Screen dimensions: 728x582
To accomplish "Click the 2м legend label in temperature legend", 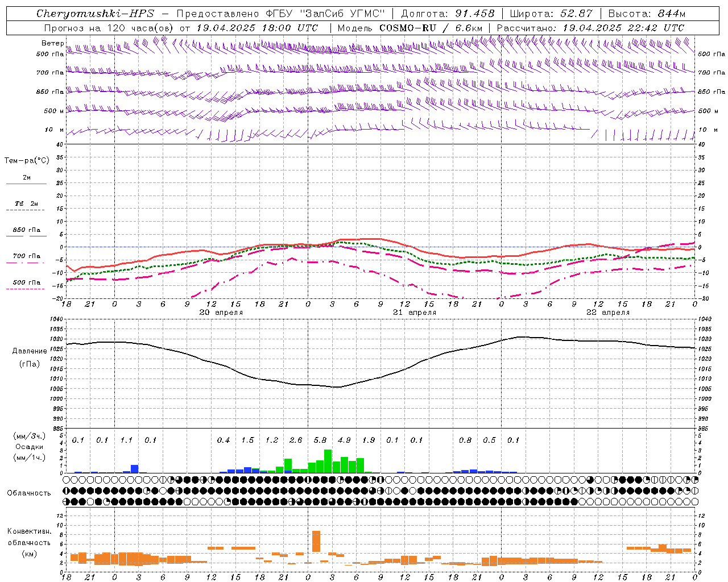I will tap(27, 177).
